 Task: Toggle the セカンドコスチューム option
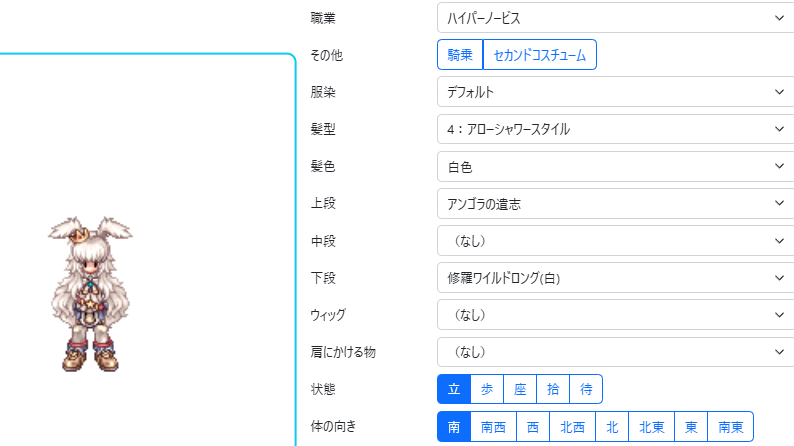(539, 55)
